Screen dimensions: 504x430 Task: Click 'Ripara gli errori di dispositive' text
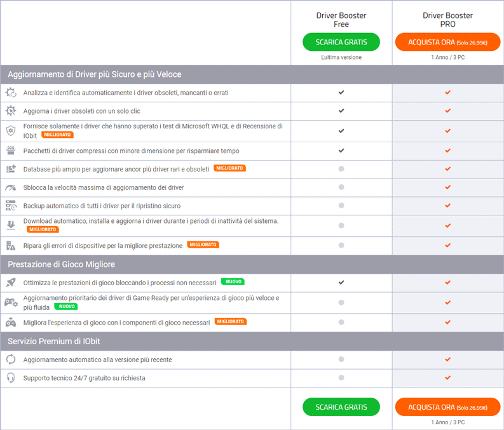pyautogui.click(x=102, y=246)
